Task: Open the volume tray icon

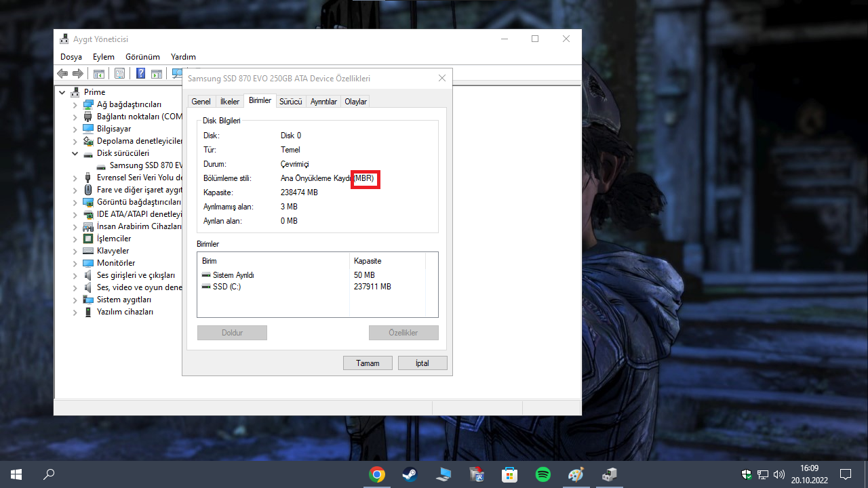Action: pos(779,474)
